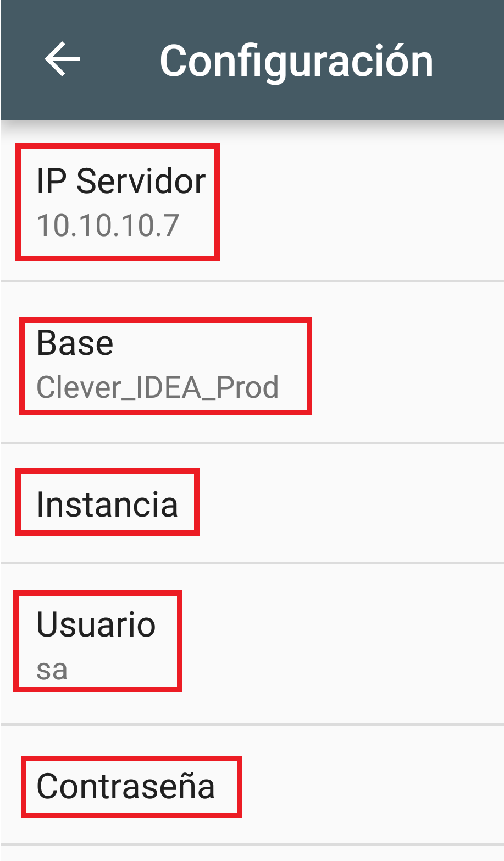Click the divider line below IP Servidor

coord(252,281)
